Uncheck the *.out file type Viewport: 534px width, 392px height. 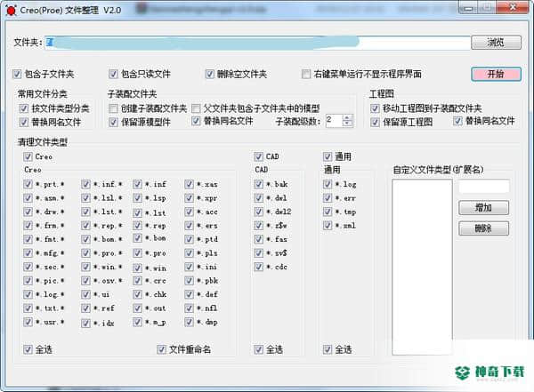[137, 308]
